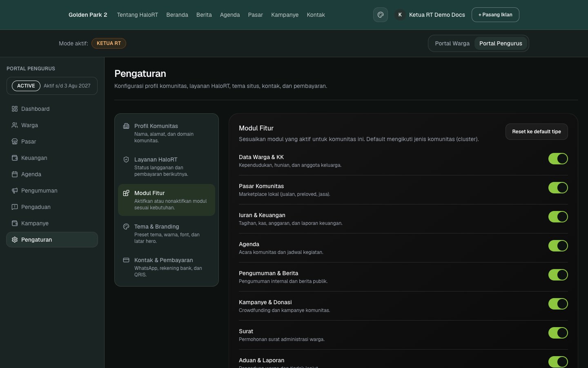
Task: Click the Kampanye wallet icon in sidebar
Action: point(15,223)
